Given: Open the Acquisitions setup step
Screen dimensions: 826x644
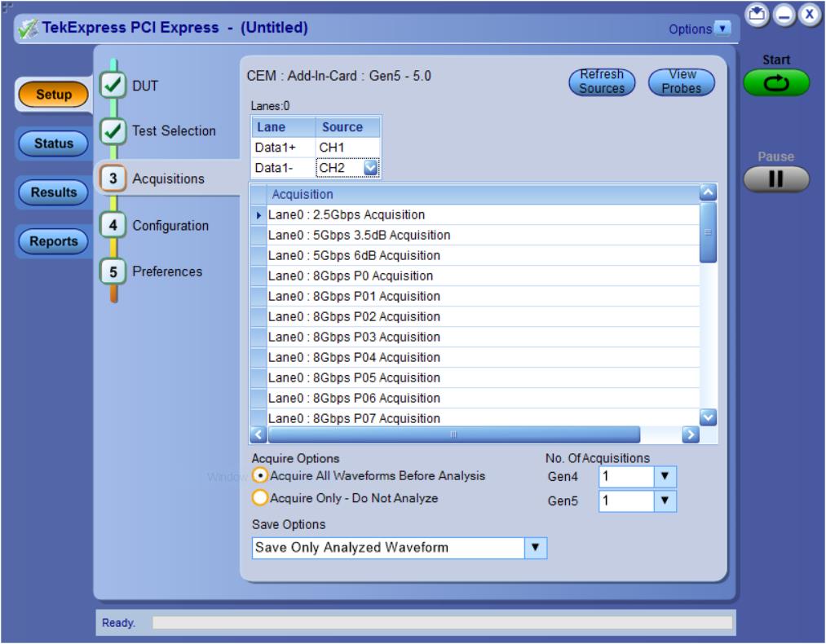Looking at the screenshot, I should point(168,179).
